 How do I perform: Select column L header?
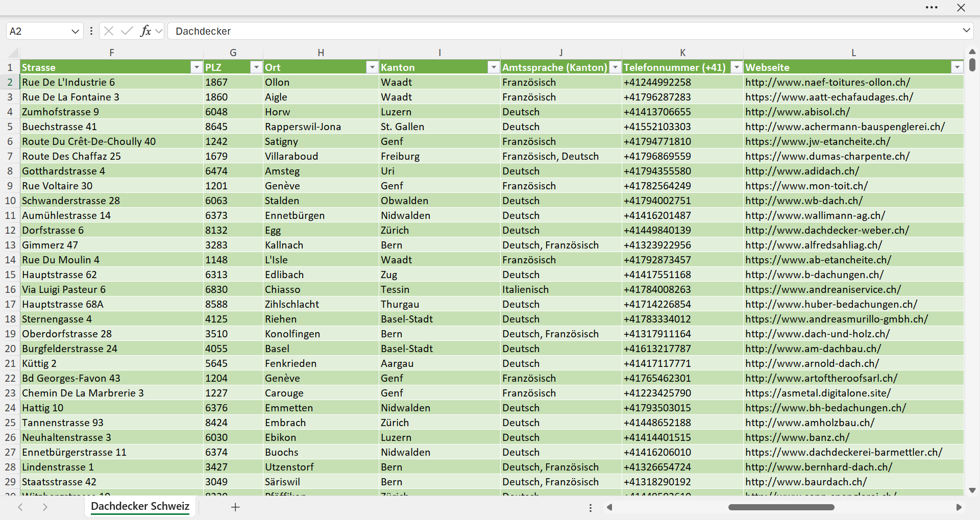pos(853,53)
